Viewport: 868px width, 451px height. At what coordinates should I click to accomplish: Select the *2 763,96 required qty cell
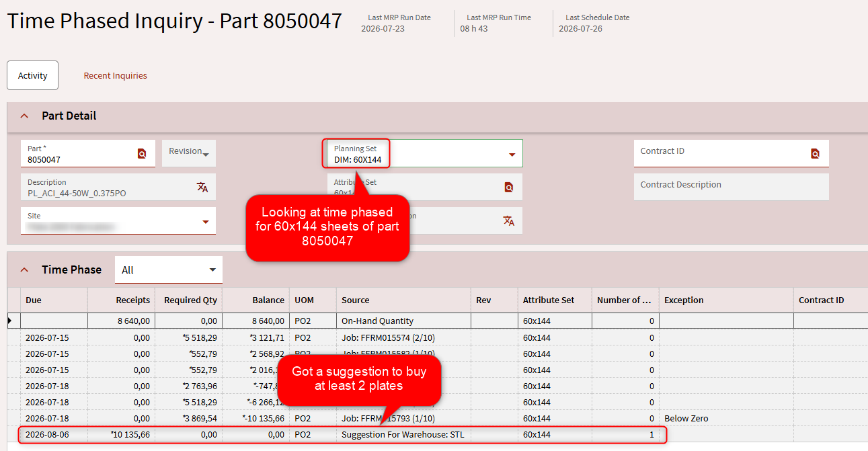point(188,386)
